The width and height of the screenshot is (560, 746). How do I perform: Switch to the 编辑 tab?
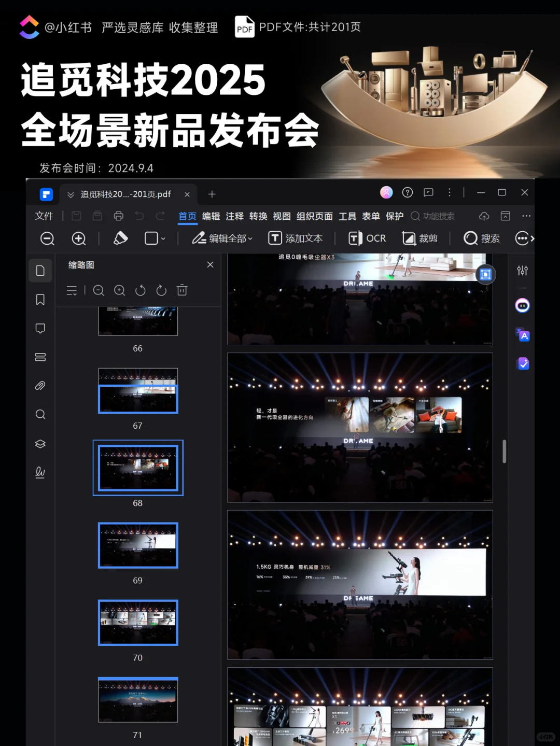[x=211, y=216]
